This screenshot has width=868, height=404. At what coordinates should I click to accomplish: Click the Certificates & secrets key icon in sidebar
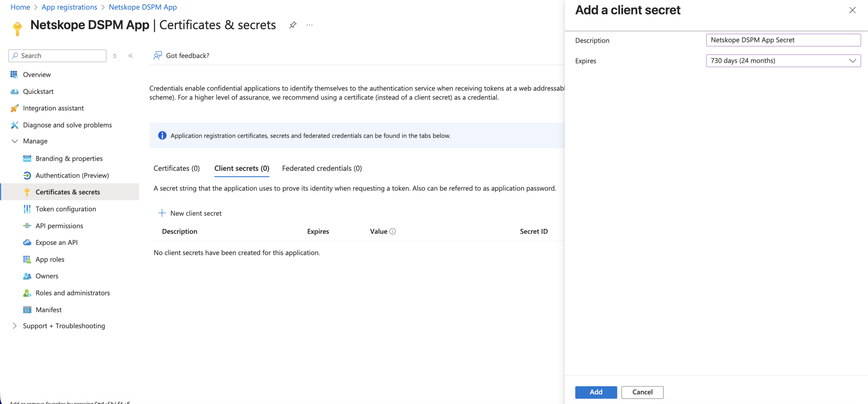tap(27, 192)
